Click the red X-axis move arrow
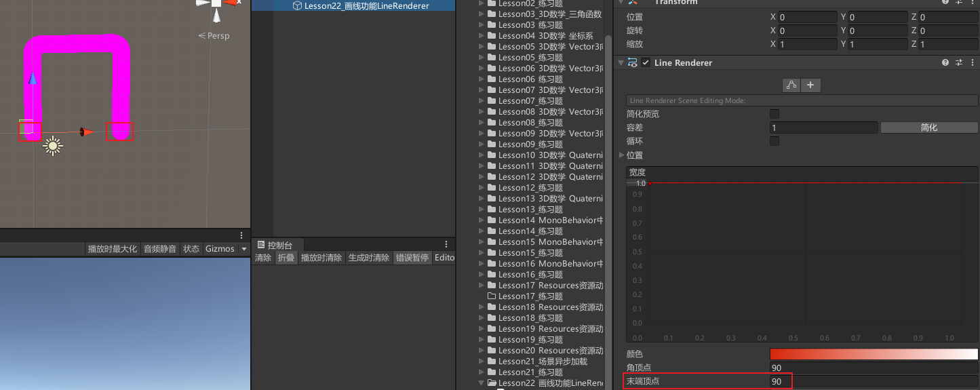 point(87,132)
